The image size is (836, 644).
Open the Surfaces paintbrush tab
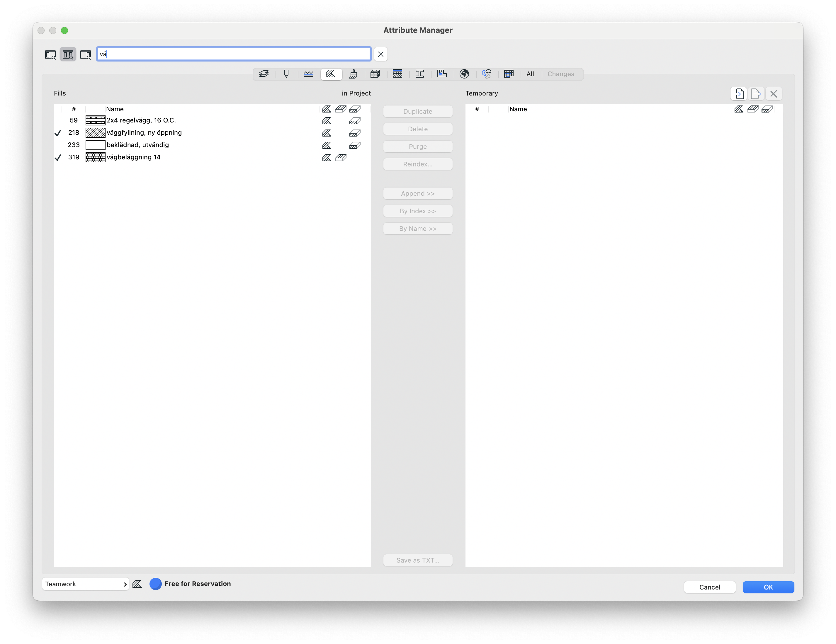point(353,74)
